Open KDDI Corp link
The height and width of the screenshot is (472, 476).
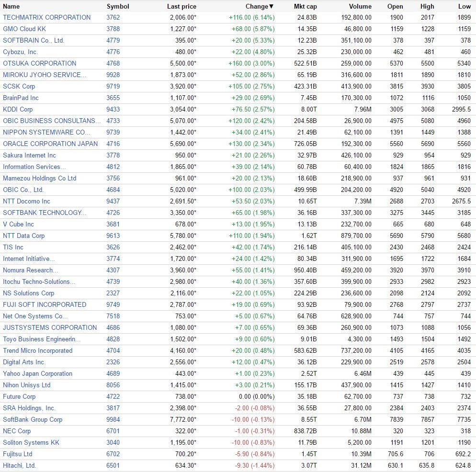pos(18,109)
